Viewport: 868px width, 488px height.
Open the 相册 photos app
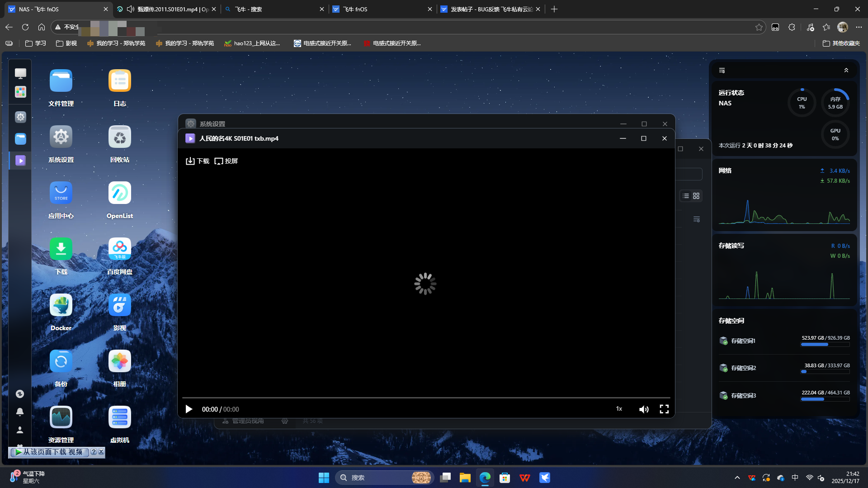click(x=119, y=361)
